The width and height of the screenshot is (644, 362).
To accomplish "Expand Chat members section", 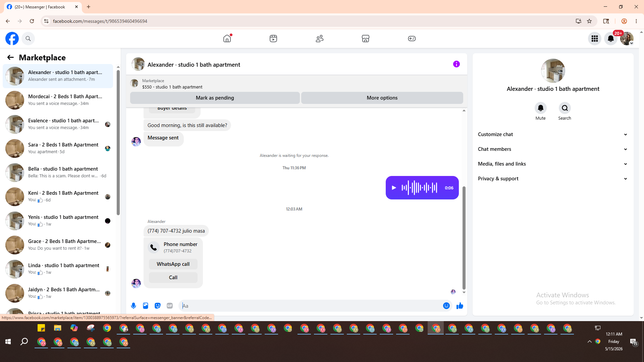I will click(553, 149).
